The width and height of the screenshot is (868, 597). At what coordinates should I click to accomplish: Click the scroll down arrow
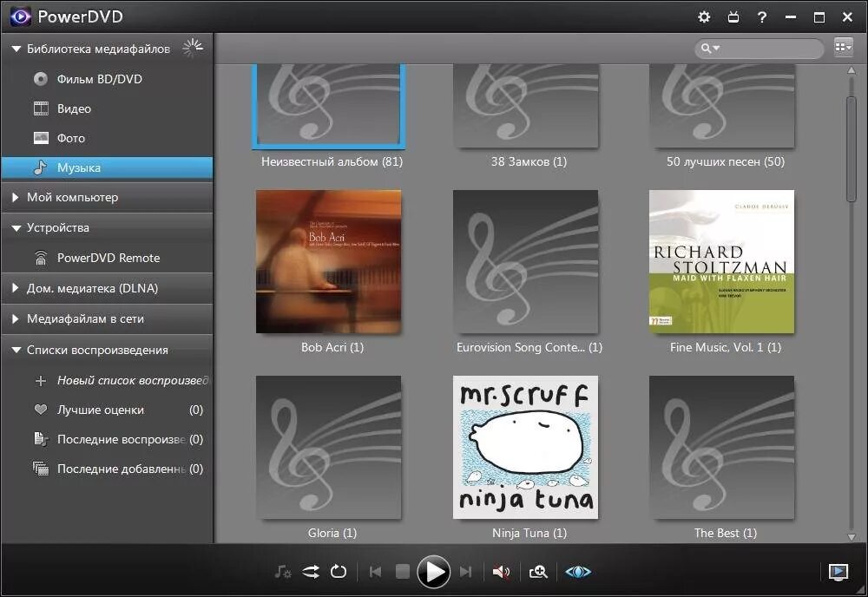[x=852, y=536]
